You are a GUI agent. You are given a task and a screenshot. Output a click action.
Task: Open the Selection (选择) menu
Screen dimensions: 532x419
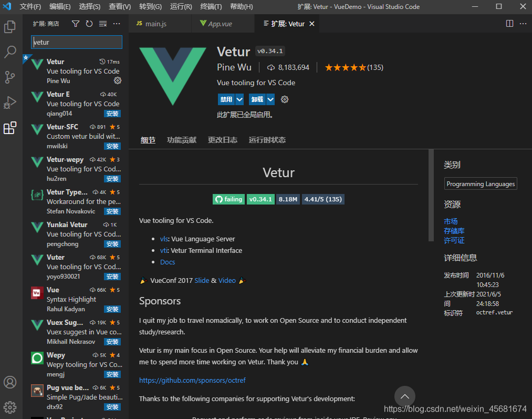pyautogui.click(x=90, y=6)
